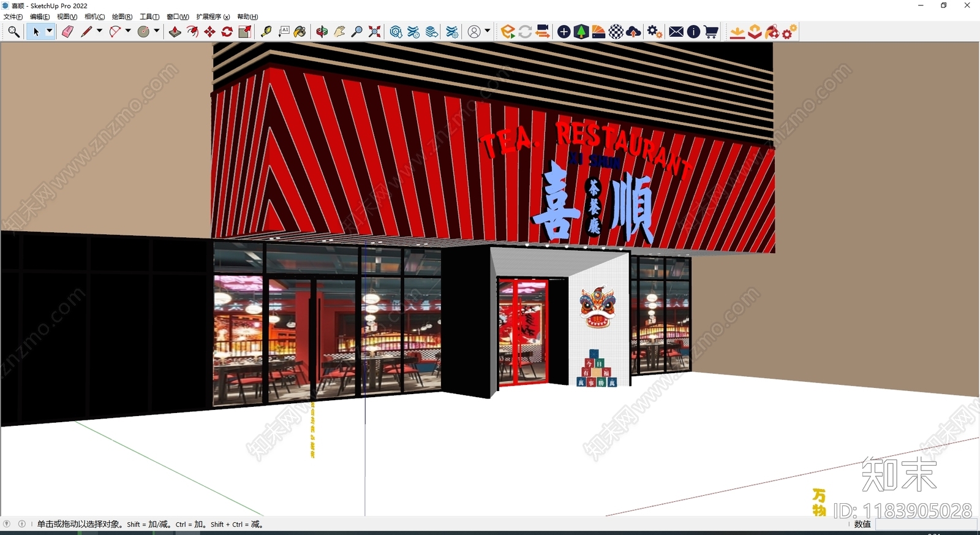Click Enscape live updates sync icon
The image size is (980, 535).
tap(525, 32)
